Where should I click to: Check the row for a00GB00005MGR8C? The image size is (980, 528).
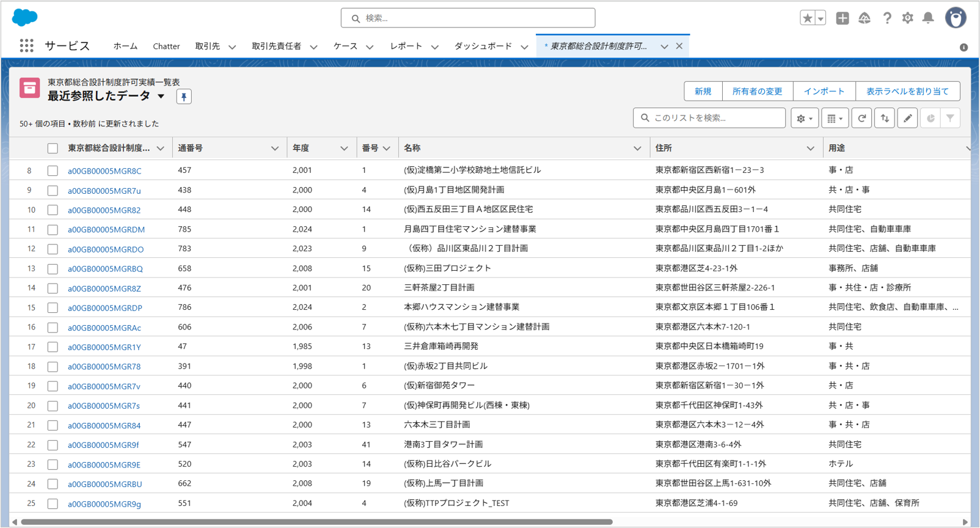click(x=53, y=171)
